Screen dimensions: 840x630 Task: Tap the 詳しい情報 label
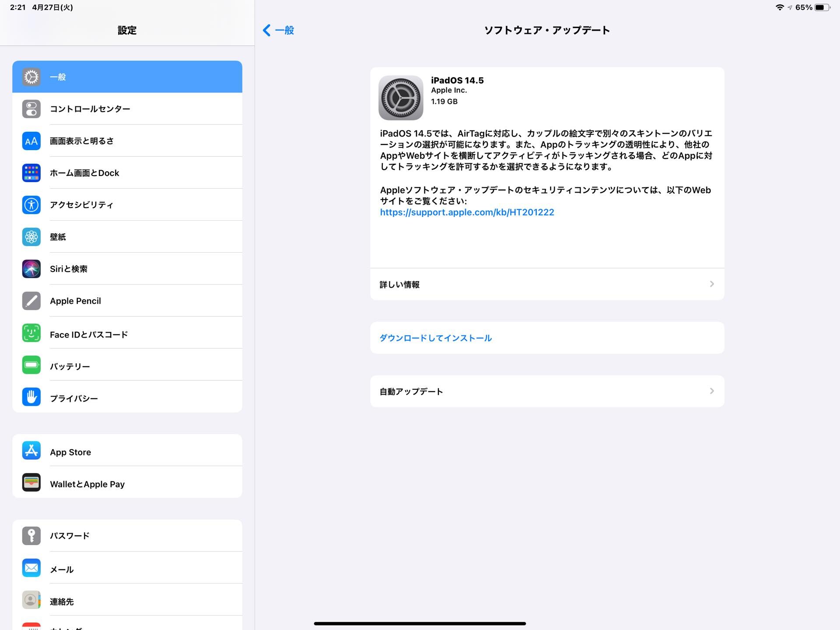coord(399,285)
